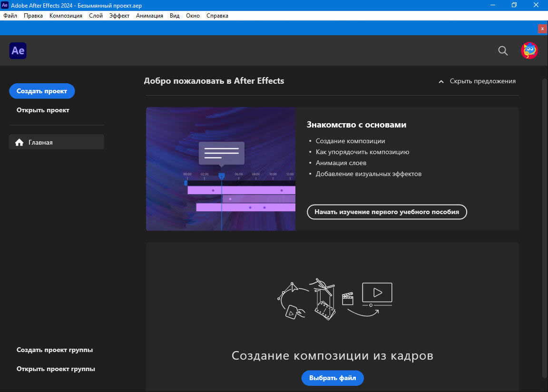Click the home icon beside Главная
This screenshot has width=548, height=392.
click(x=19, y=142)
